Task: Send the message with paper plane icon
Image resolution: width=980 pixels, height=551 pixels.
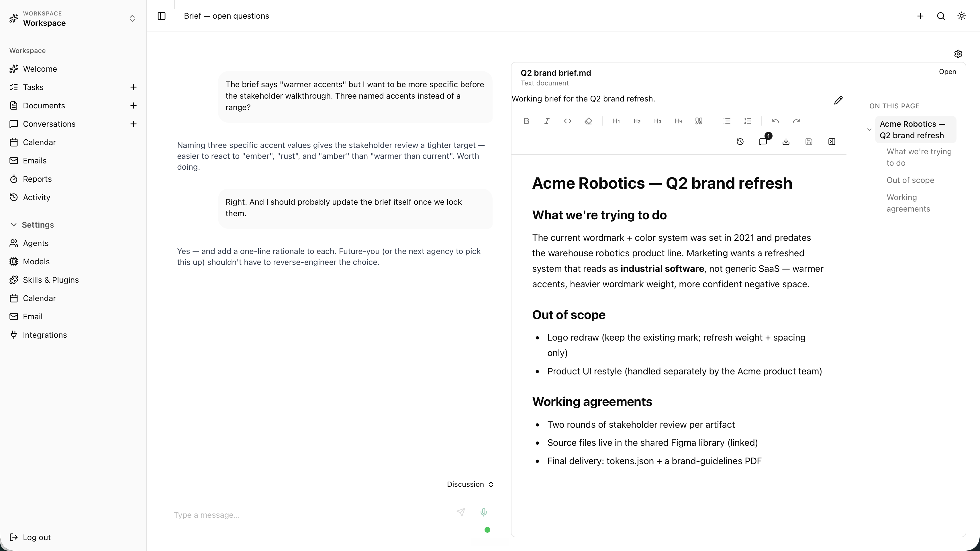Action: tap(460, 512)
